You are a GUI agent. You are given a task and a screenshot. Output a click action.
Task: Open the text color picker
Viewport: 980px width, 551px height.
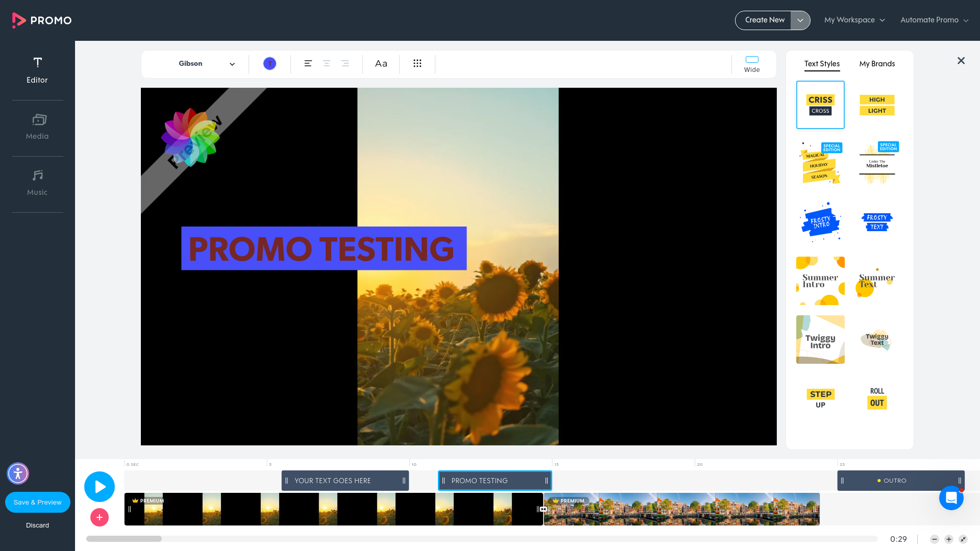point(269,63)
